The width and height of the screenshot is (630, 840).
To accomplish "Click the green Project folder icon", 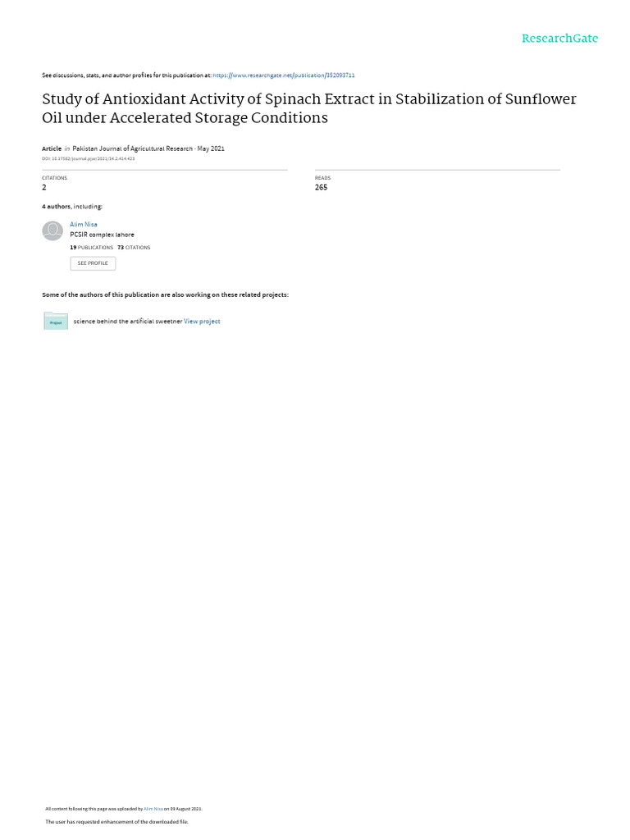I will coord(56,321).
